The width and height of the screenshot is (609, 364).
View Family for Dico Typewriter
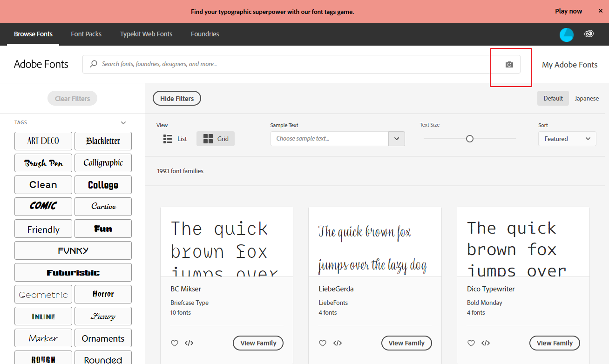[555, 343]
